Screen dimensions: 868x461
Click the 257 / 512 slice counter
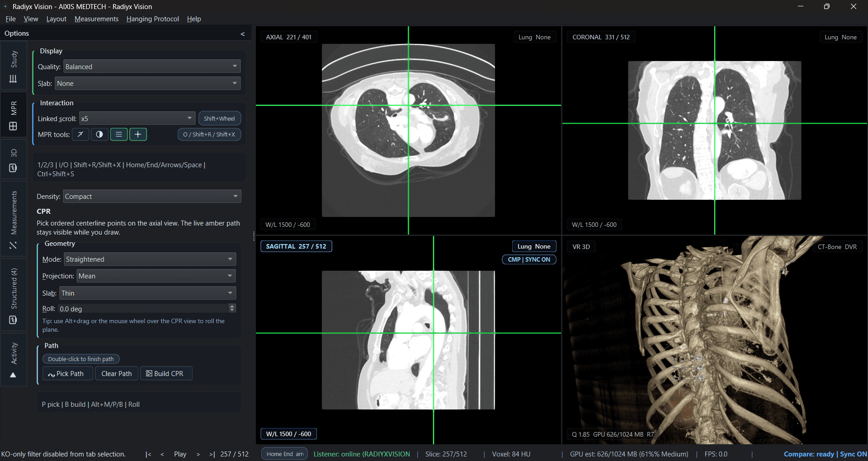[234, 454]
